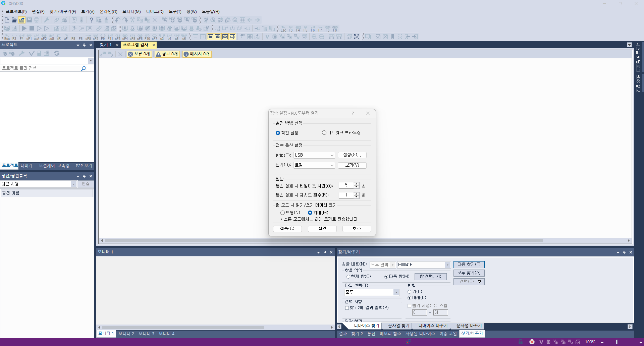The image size is (644, 346).
Task: Click 모두 찾기(A) to find all
Action: 469,273
